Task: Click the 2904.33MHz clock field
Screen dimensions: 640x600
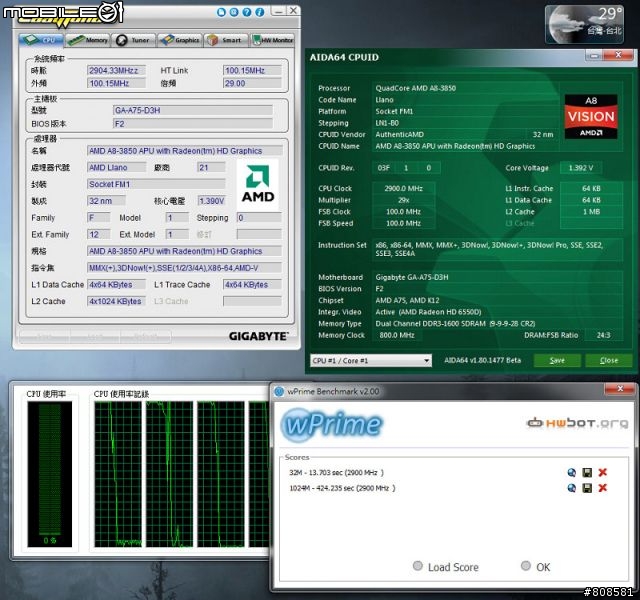Action: [116, 71]
